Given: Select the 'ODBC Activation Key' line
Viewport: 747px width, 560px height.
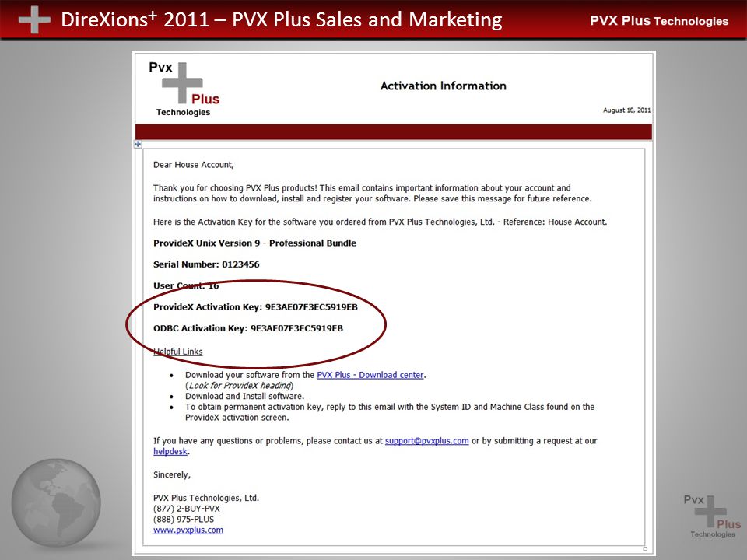Looking at the screenshot, I should 248,328.
